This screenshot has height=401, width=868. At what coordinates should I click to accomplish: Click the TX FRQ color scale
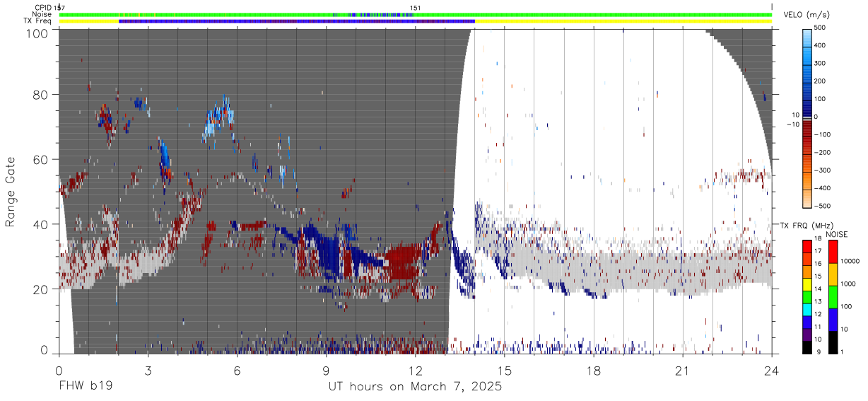[807, 296]
